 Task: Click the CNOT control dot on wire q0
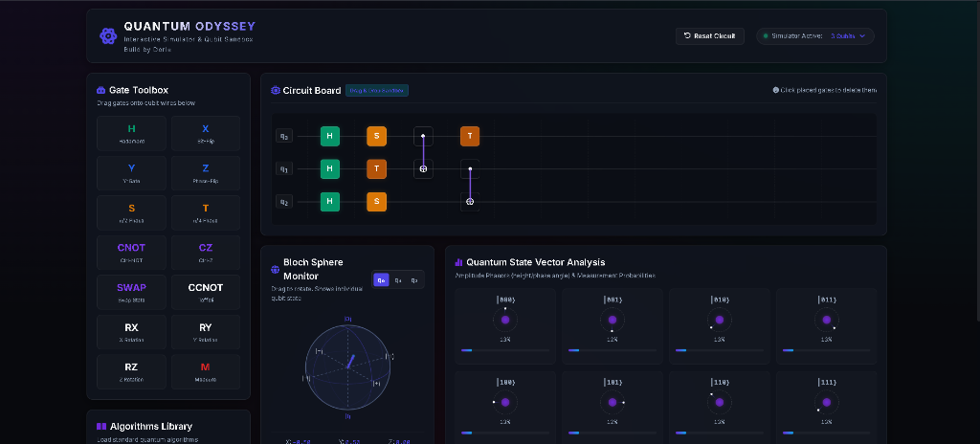(x=423, y=136)
